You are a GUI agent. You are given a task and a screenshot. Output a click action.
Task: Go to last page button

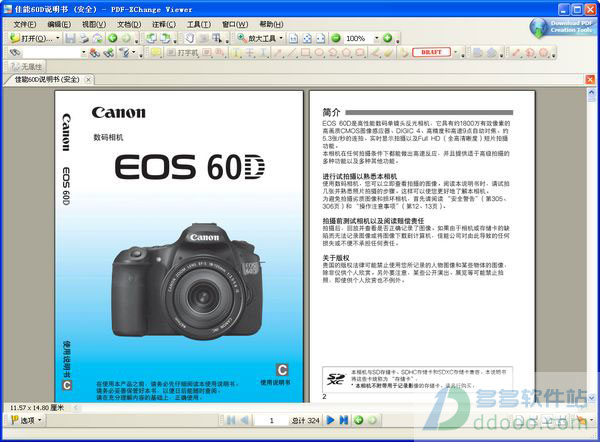[344, 420]
